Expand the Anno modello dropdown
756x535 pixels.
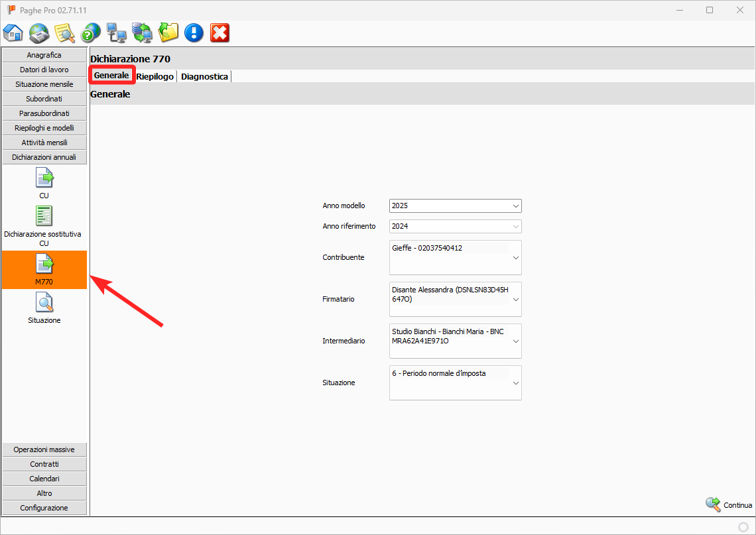point(515,206)
